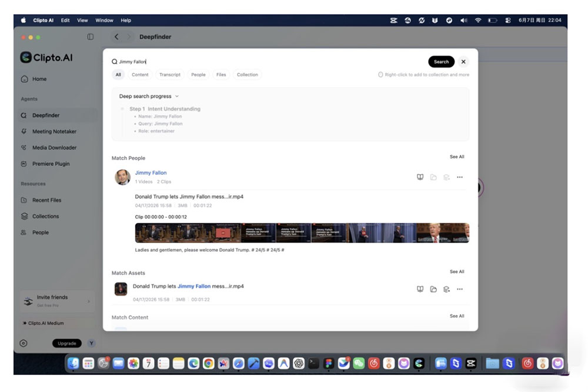Open the Apple menu
588x392 pixels.
pyautogui.click(x=24, y=20)
